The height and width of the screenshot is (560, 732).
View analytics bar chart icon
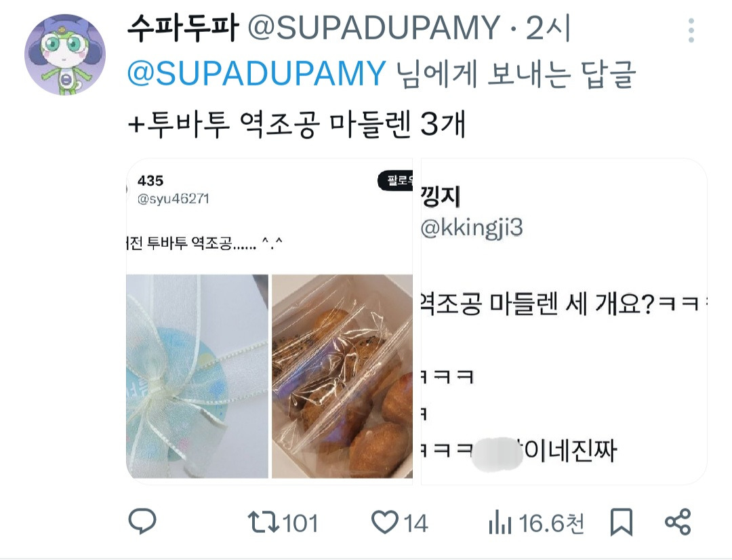tap(500, 523)
